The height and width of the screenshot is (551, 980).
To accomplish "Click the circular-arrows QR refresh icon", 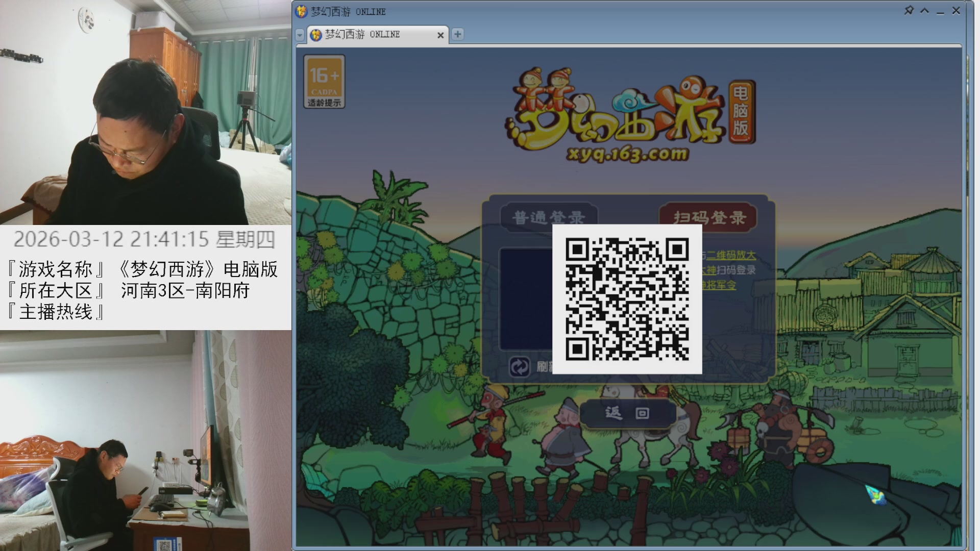I will (520, 366).
